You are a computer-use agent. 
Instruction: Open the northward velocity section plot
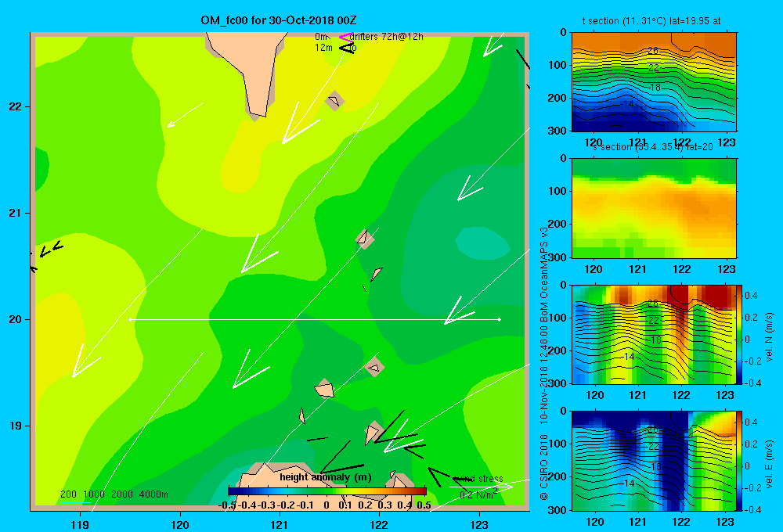[x=654, y=334]
